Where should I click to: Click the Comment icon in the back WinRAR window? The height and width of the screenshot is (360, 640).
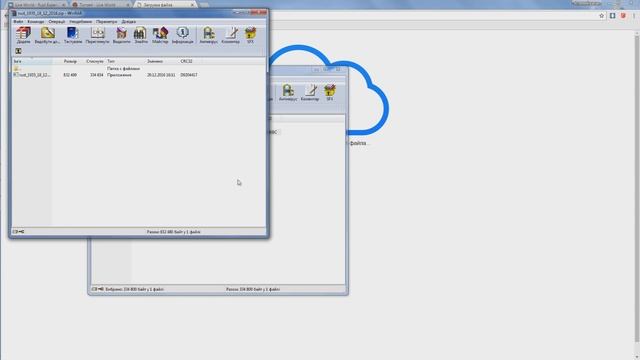click(310, 93)
